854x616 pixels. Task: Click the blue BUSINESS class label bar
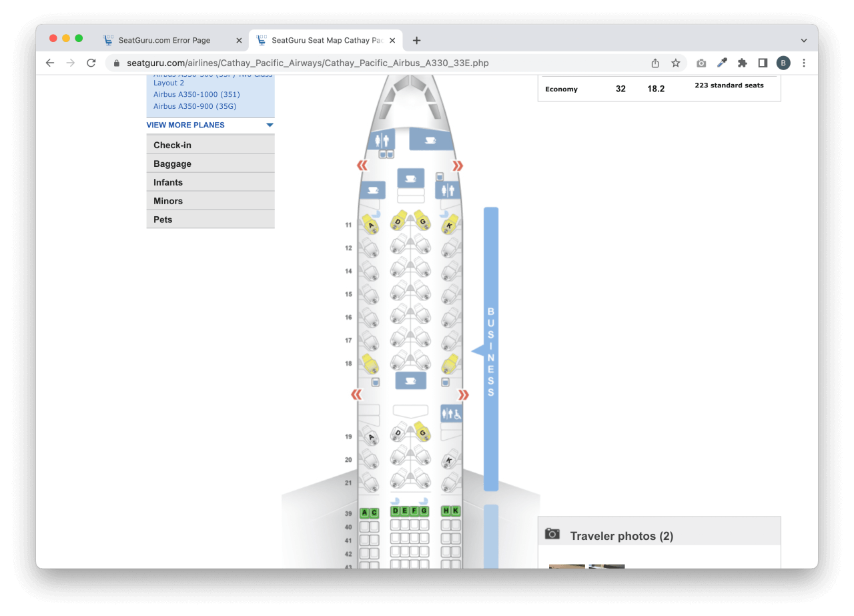click(491, 349)
